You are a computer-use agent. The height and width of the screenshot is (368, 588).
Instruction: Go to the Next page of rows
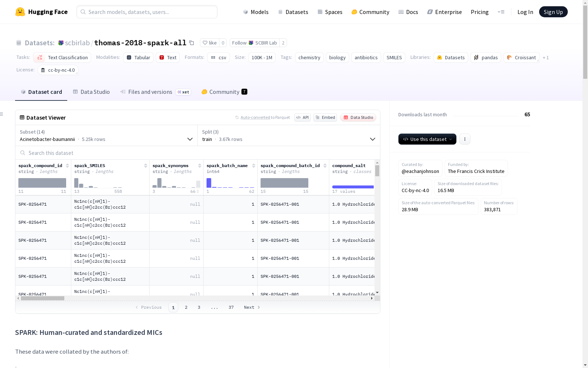[x=252, y=307]
